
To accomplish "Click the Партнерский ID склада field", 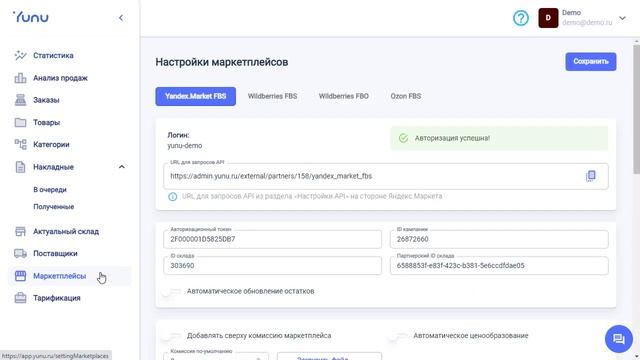I will 499,266.
